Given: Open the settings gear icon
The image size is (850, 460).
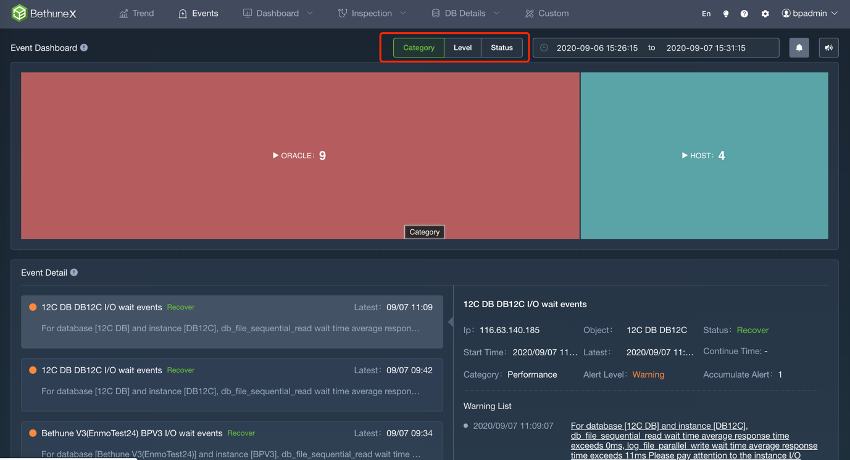Looking at the screenshot, I should [x=765, y=14].
